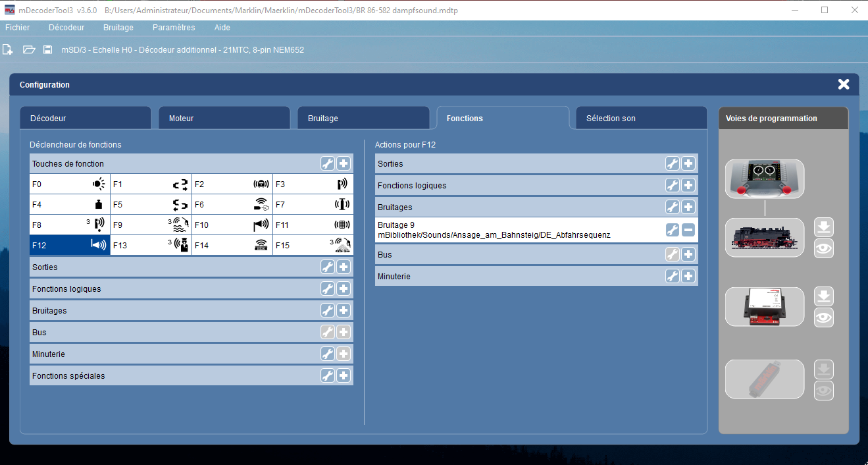Select function key F3
This screenshot has width=868, height=465.
(x=313, y=184)
